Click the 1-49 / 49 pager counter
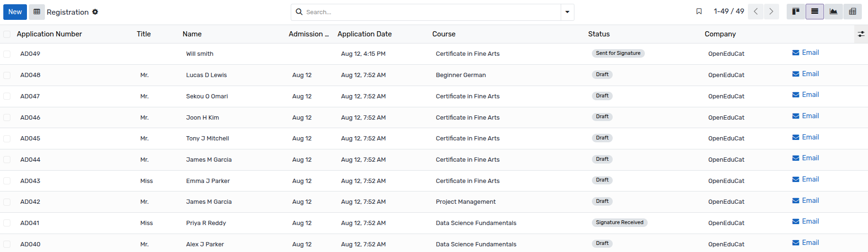The image size is (868, 252). click(729, 11)
